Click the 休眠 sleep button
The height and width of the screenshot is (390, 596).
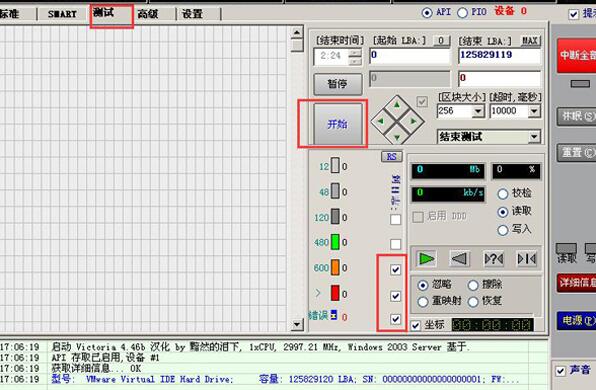[576, 116]
